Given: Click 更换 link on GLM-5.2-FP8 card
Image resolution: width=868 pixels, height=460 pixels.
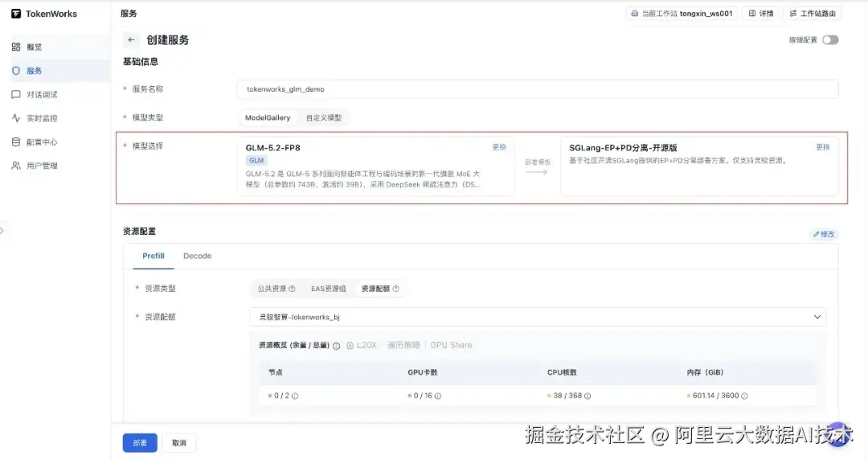Looking at the screenshot, I should (499, 147).
